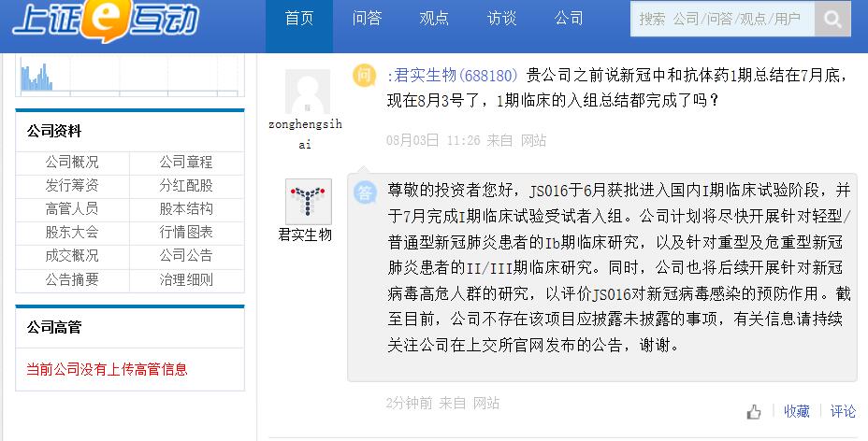Open 分红配股 dividend link

tap(186, 185)
